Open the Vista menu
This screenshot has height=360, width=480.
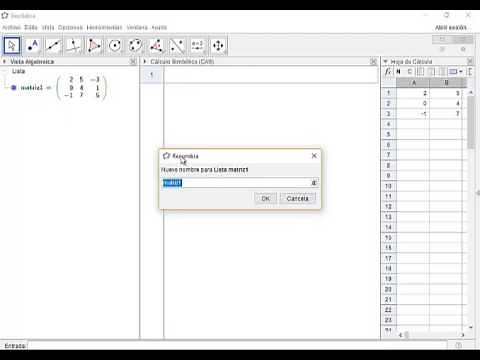48,27
